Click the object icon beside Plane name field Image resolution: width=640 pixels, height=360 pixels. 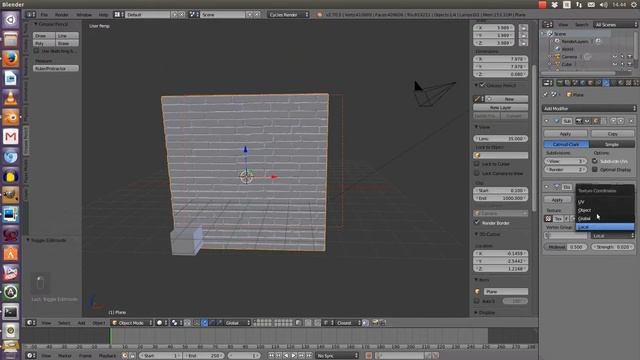[x=477, y=291]
